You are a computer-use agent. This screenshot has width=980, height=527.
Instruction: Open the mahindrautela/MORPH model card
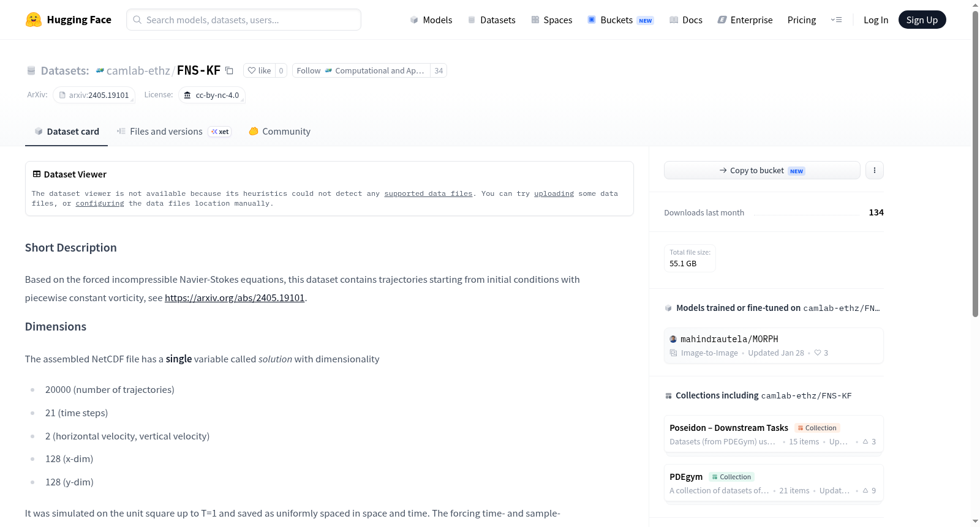(x=774, y=345)
